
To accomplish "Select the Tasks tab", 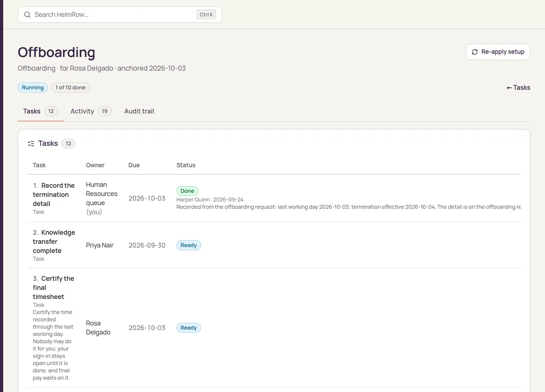I will click(40, 111).
